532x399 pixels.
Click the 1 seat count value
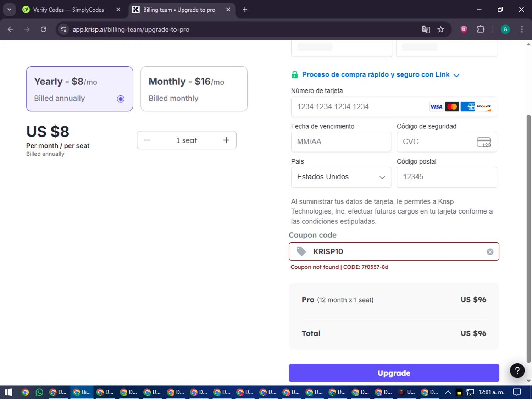187,140
